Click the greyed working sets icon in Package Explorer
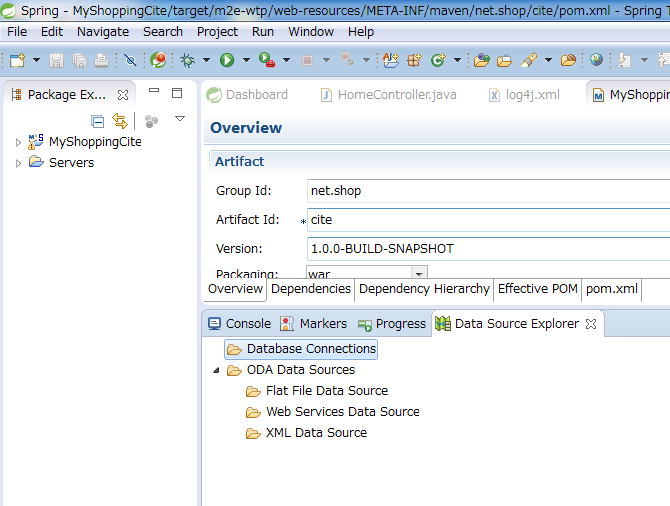This screenshot has width=670, height=506. click(x=151, y=121)
